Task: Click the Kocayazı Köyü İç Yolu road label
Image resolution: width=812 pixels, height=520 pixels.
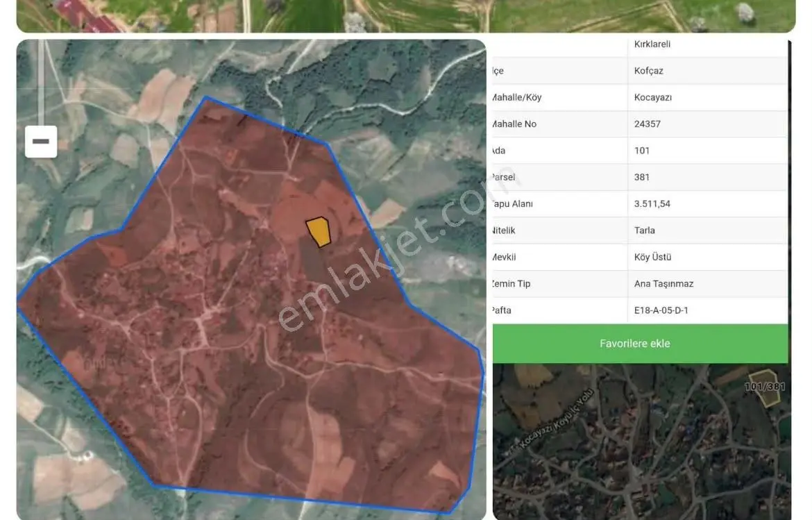Action: [x=556, y=419]
